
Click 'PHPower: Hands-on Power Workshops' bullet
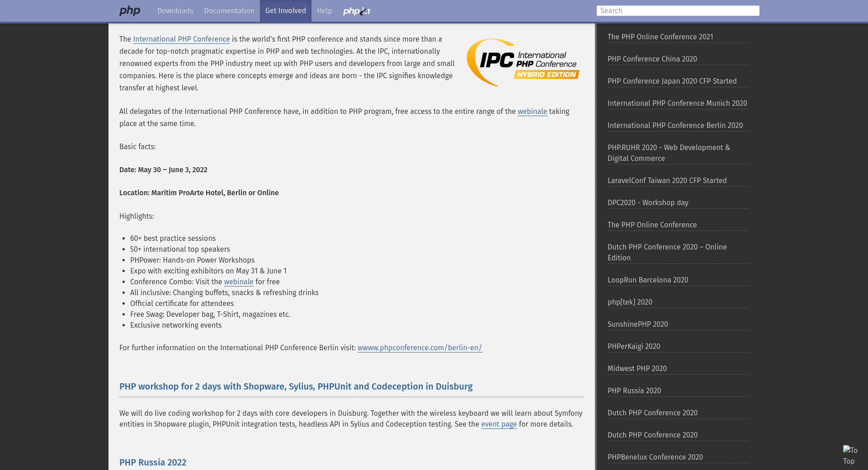click(x=192, y=260)
